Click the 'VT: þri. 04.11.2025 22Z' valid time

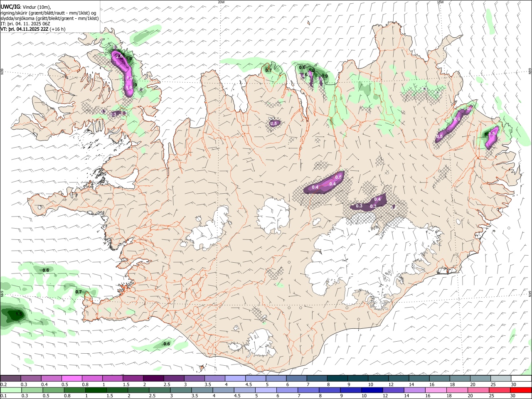coord(25,29)
